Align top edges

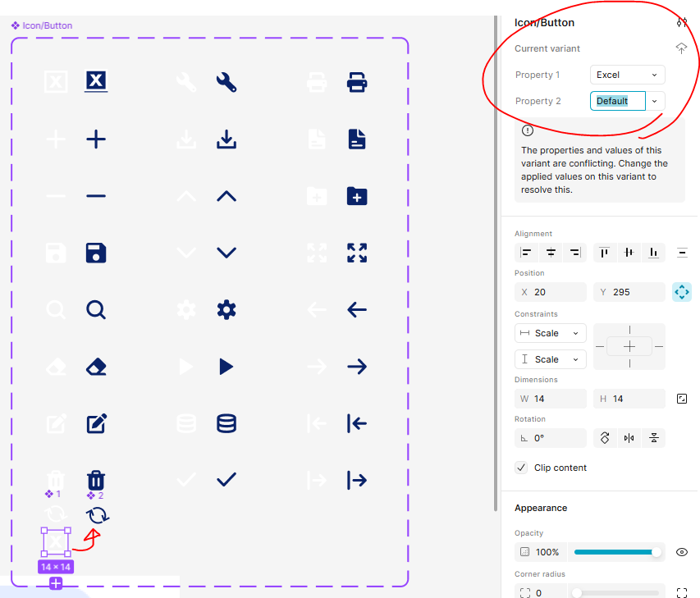click(605, 253)
